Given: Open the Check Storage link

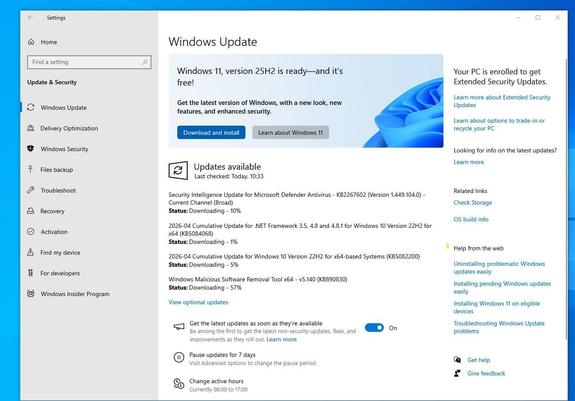Looking at the screenshot, I should [x=473, y=203].
